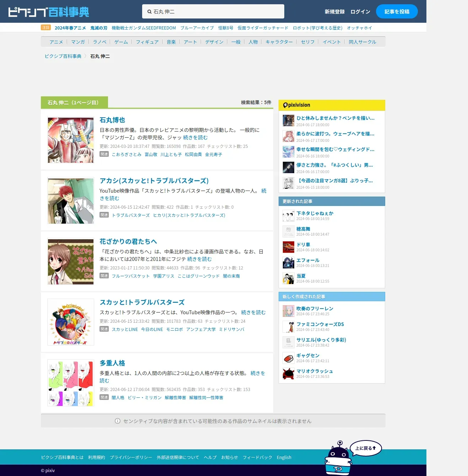Viewport: 468px width, 476px height.
Task: Open アカシ(スカッと!トラブルバスターズ) article title
Action: [x=154, y=181]
